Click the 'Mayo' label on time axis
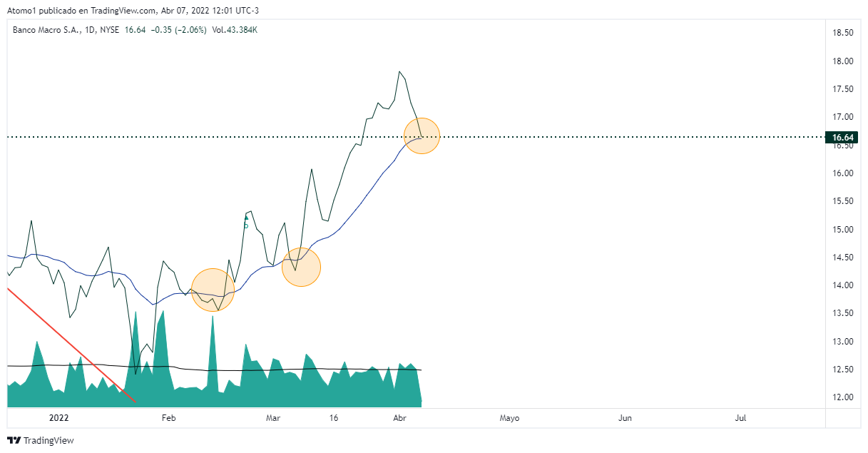868x453 pixels. 509,418
